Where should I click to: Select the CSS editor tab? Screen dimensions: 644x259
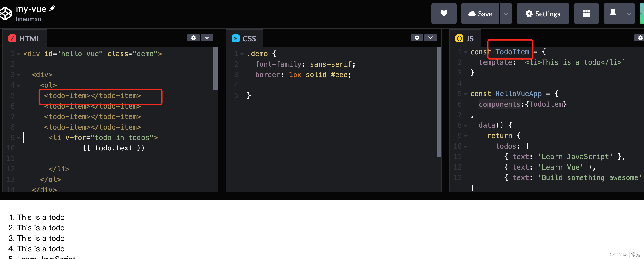[244, 38]
